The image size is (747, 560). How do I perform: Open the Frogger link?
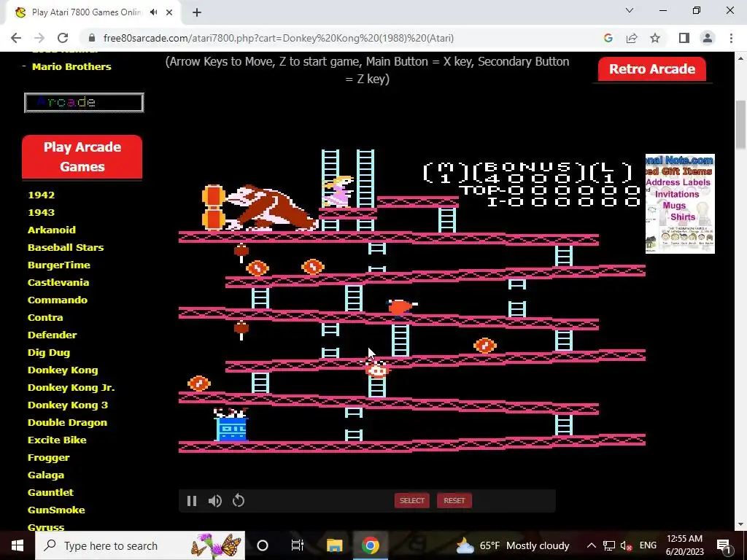point(49,458)
